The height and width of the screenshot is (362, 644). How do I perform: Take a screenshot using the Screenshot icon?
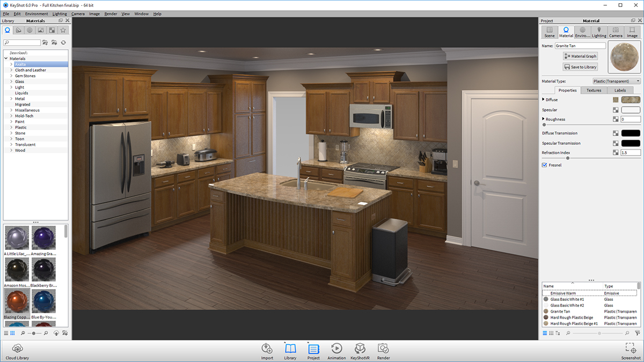coord(630,350)
